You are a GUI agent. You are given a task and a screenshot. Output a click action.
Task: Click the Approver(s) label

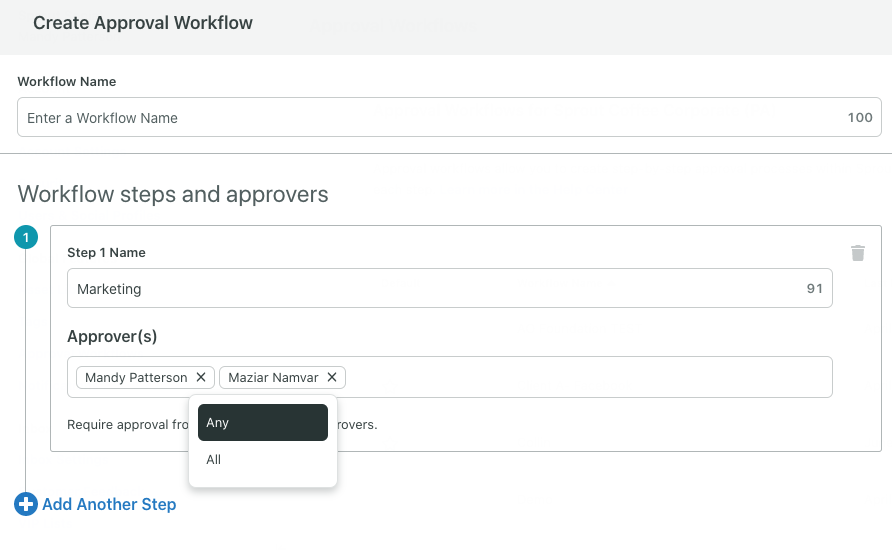(112, 337)
